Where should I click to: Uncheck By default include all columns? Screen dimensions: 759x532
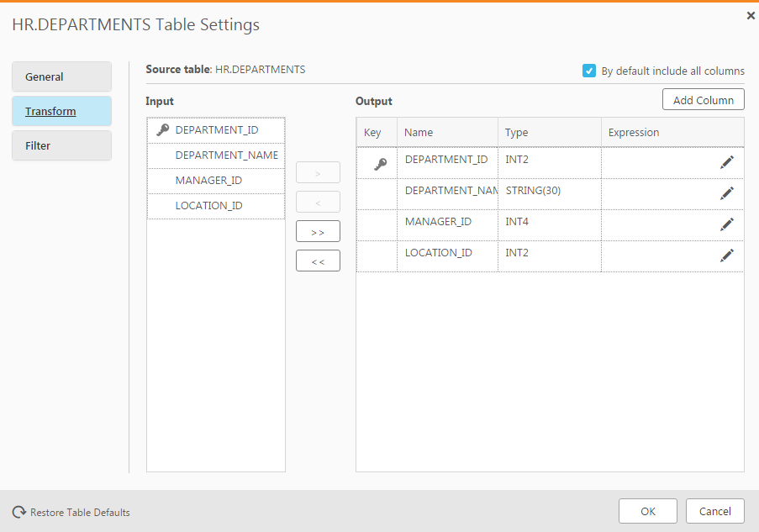(589, 71)
